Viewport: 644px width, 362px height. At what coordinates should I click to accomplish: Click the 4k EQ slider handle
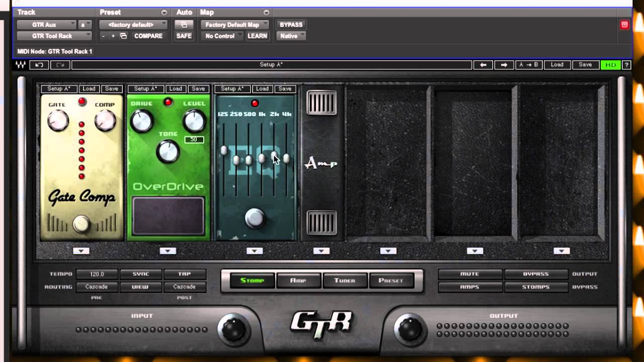(x=286, y=158)
